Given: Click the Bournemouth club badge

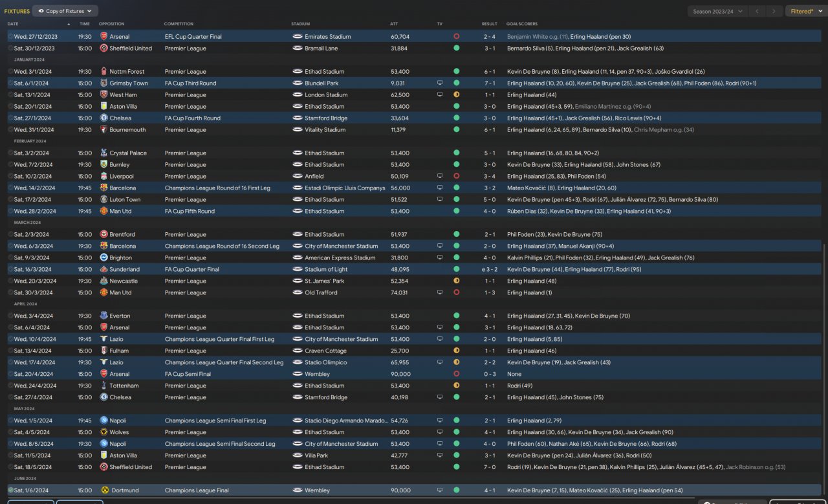Looking at the screenshot, I should point(103,130).
